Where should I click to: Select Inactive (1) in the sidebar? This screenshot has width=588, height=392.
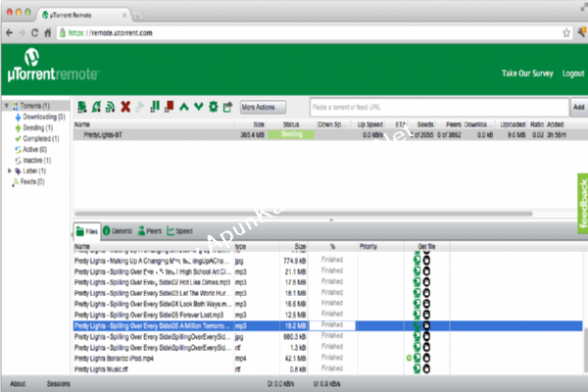coord(33,160)
